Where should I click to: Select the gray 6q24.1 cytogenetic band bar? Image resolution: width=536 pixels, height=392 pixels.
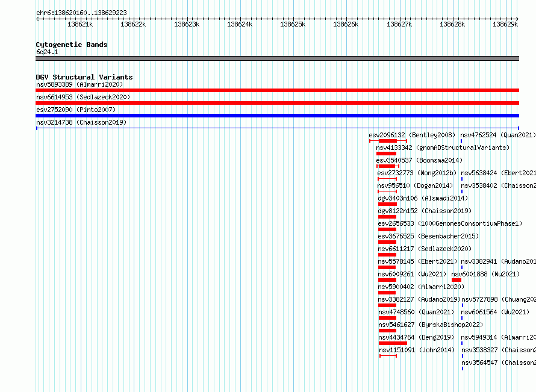coord(277,58)
